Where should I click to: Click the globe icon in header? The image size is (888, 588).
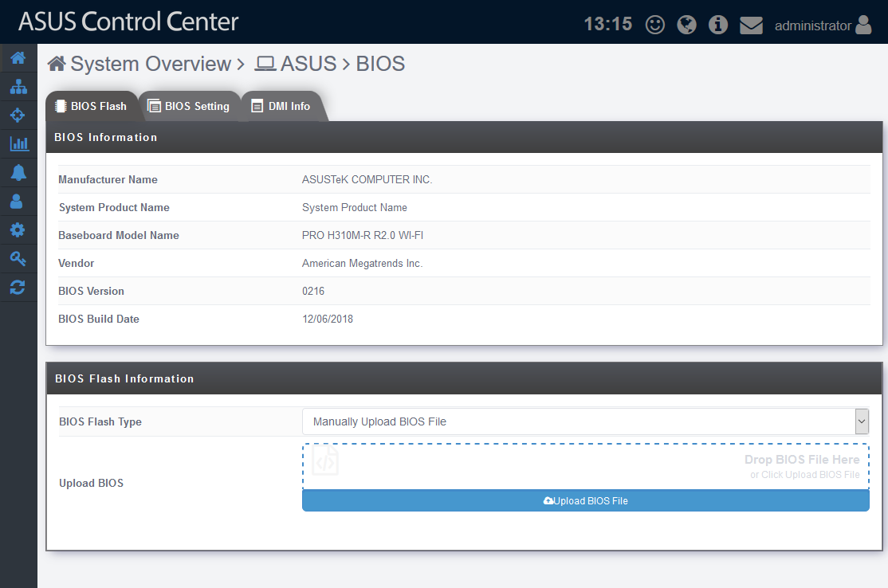pos(686,25)
